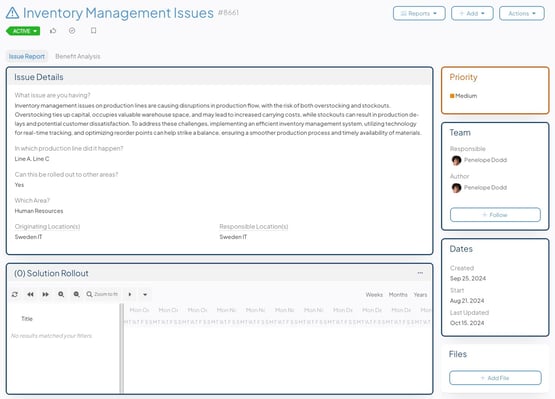Click the checkmark circle icon

click(x=72, y=31)
